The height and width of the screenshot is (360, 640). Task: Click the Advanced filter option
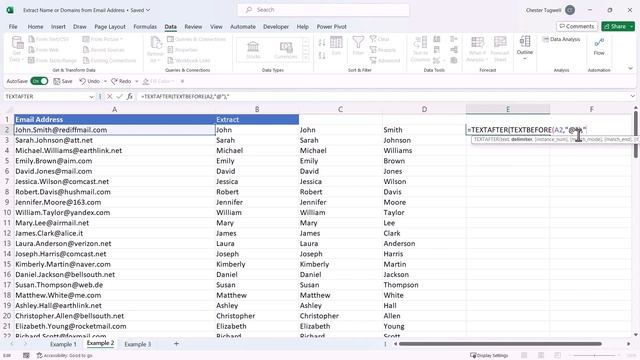click(384, 60)
